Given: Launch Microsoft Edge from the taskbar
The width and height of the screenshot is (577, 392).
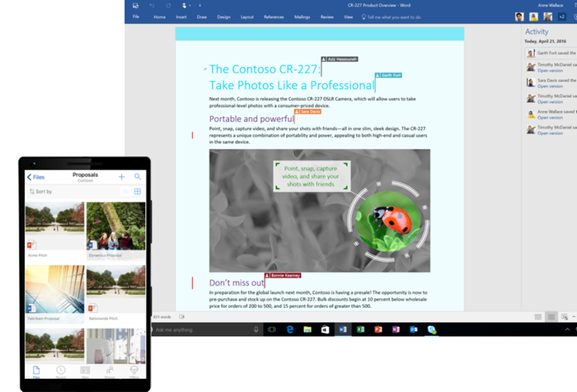Looking at the screenshot, I should tap(289, 329).
